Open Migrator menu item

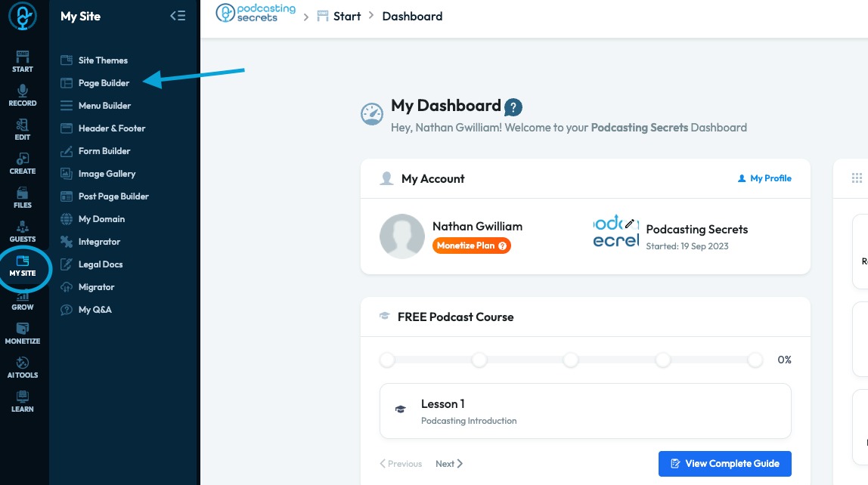[88, 287]
